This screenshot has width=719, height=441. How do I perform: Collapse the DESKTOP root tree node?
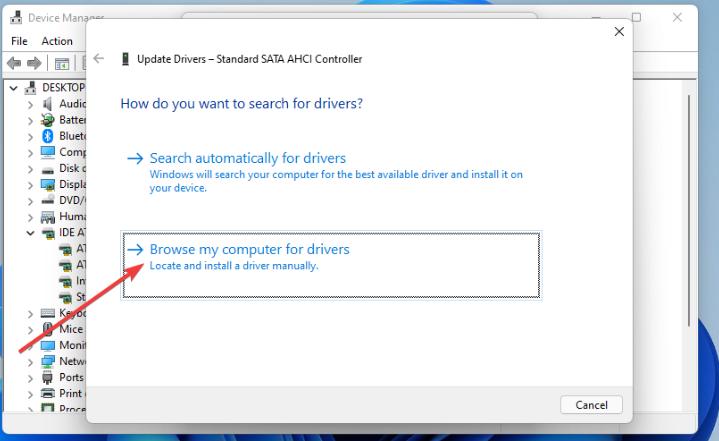click(14, 88)
